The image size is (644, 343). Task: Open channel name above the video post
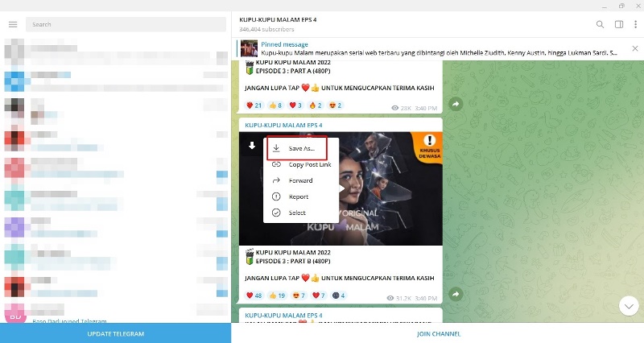(x=283, y=126)
